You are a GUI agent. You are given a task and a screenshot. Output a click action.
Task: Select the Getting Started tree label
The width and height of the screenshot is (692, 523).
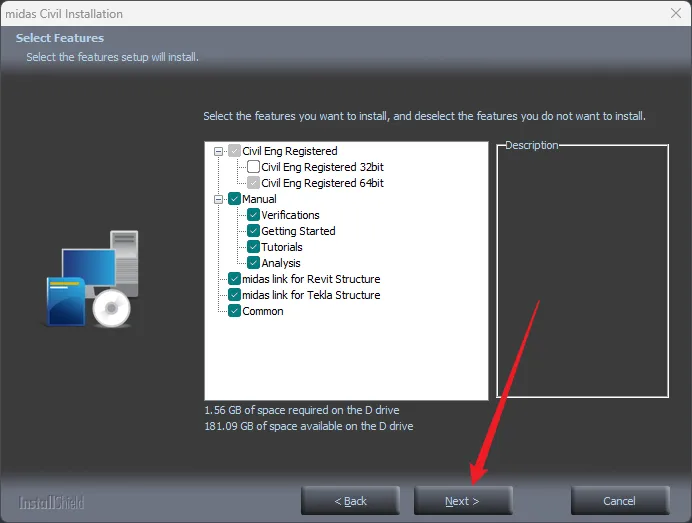pyautogui.click(x=298, y=231)
